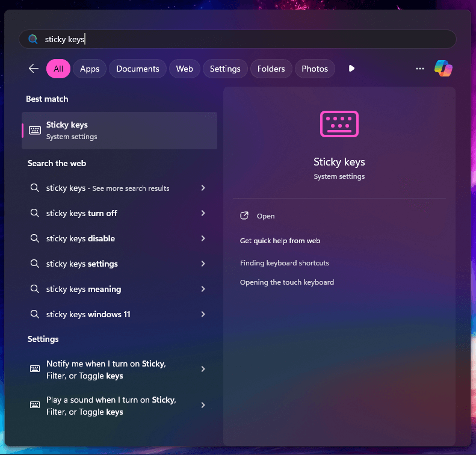The width and height of the screenshot is (476, 455).
Task: Select the All filter tab
Action: pyautogui.click(x=58, y=69)
